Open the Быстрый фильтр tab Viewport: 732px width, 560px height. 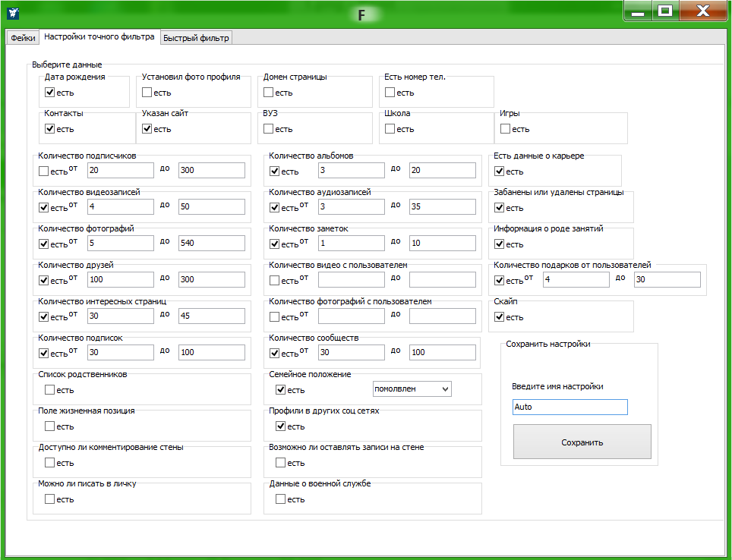click(x=196, y=38)
